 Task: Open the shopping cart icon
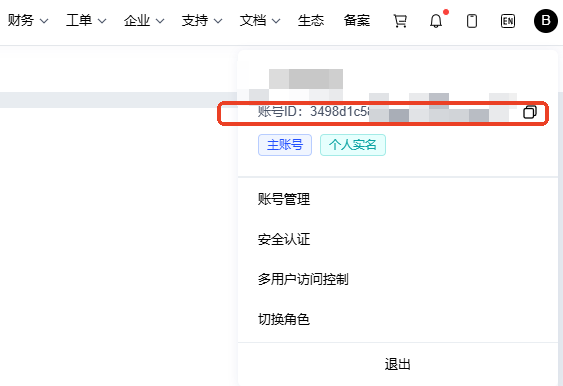tap(400, 21)
